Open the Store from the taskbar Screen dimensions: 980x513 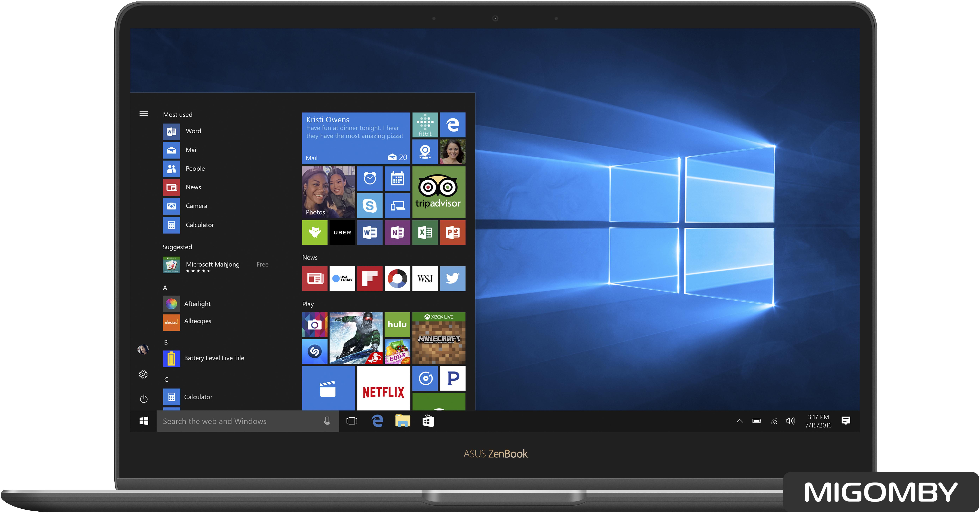pyautogui.click(x=428, y=421)
